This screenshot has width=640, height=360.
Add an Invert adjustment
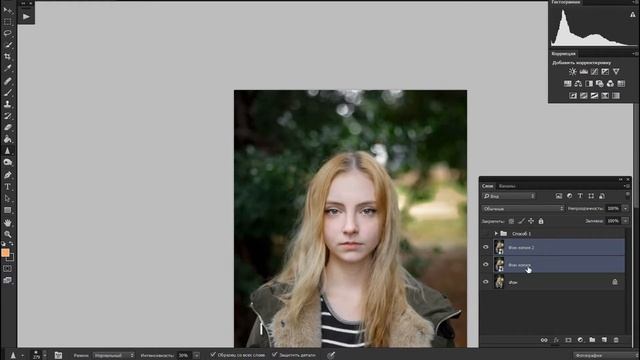point(573,96)
